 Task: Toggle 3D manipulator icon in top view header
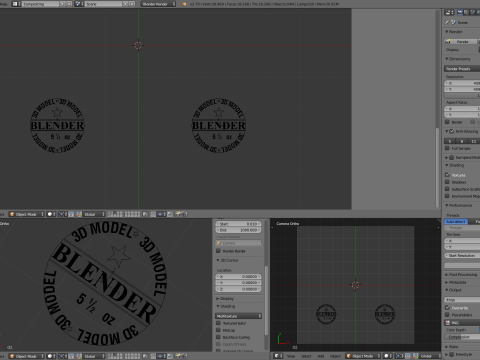point(79,214)
